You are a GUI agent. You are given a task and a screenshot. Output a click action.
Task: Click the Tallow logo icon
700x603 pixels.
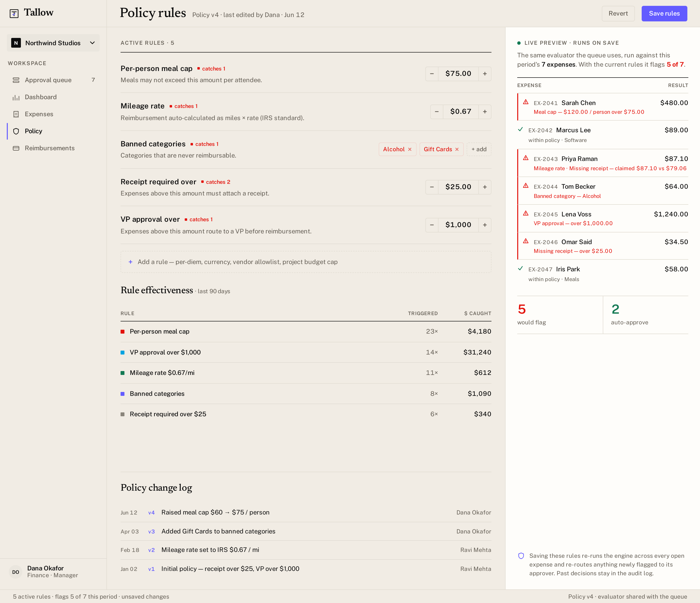coord(14,14)
